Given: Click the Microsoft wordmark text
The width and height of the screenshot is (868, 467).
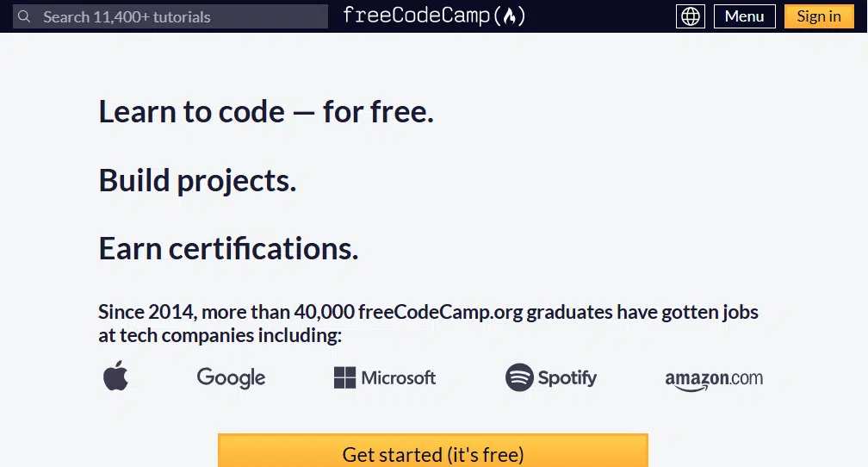Looking at the screenshot, I should pyautogui.click(x=399, y=377).
